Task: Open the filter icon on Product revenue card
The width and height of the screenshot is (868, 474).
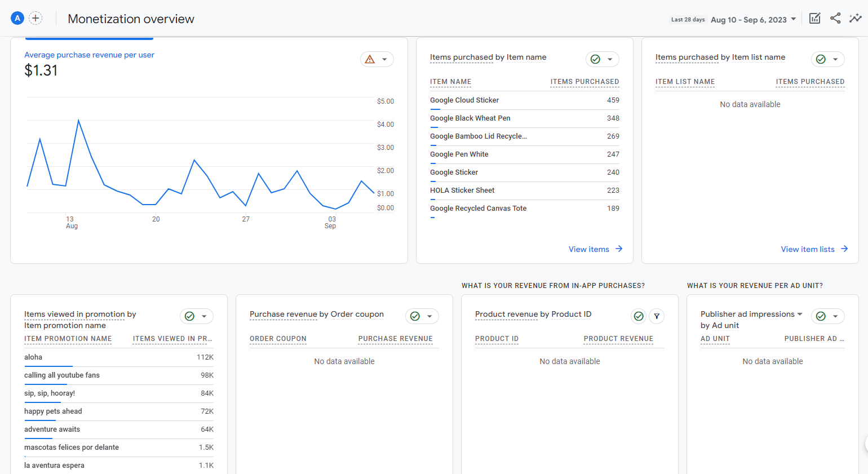Action: click(x=657, y=316)
